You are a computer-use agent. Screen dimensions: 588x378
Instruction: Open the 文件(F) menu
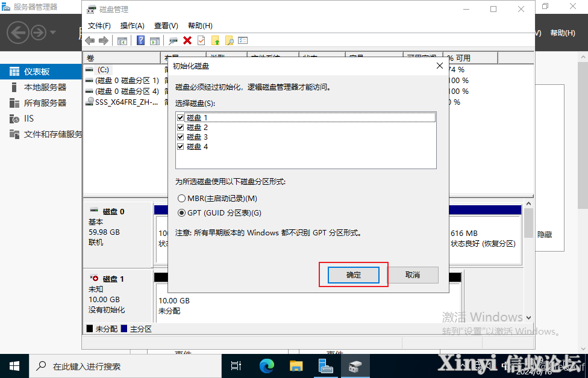coord(99,25)
